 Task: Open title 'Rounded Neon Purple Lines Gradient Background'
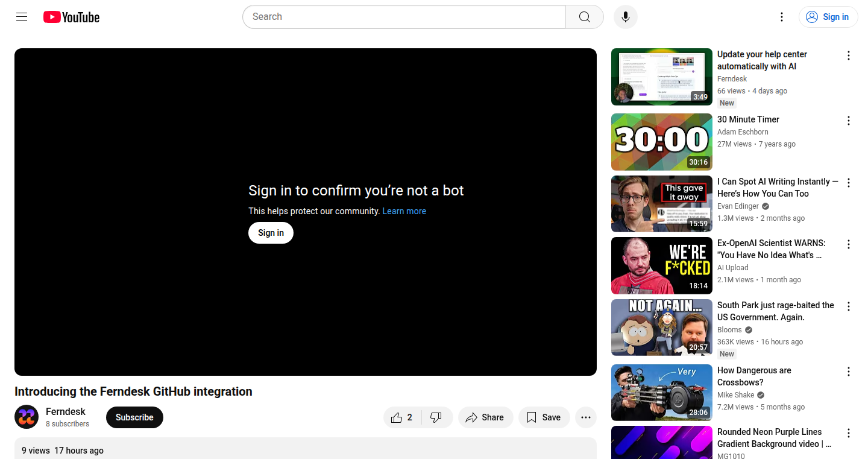[x=775, y=438]
